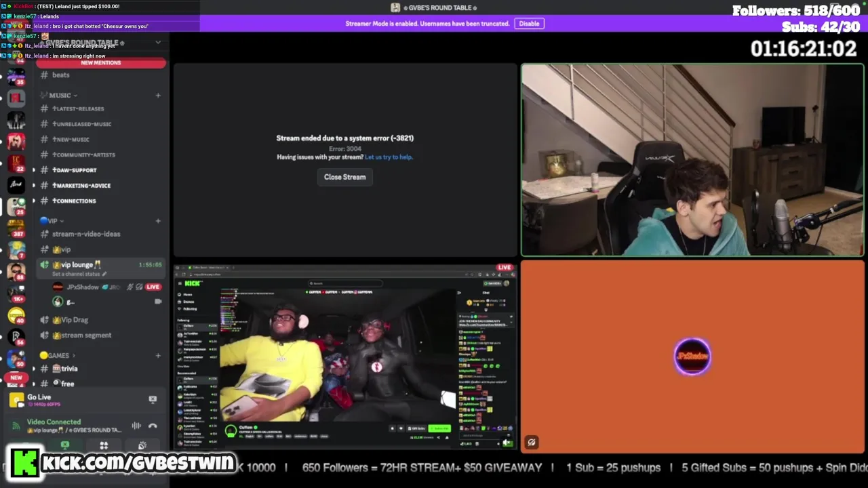Add a channel to VIP category

pos(158,221)
